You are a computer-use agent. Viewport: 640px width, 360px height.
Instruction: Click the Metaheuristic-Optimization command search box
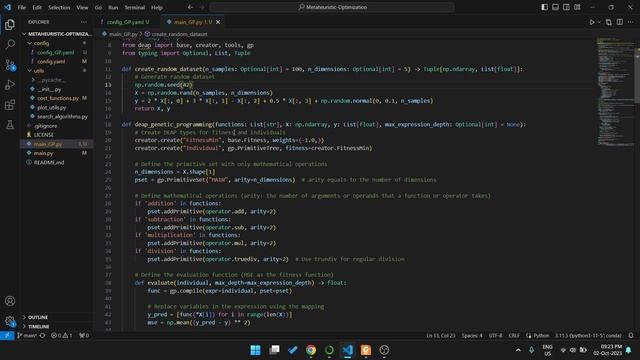332,7
